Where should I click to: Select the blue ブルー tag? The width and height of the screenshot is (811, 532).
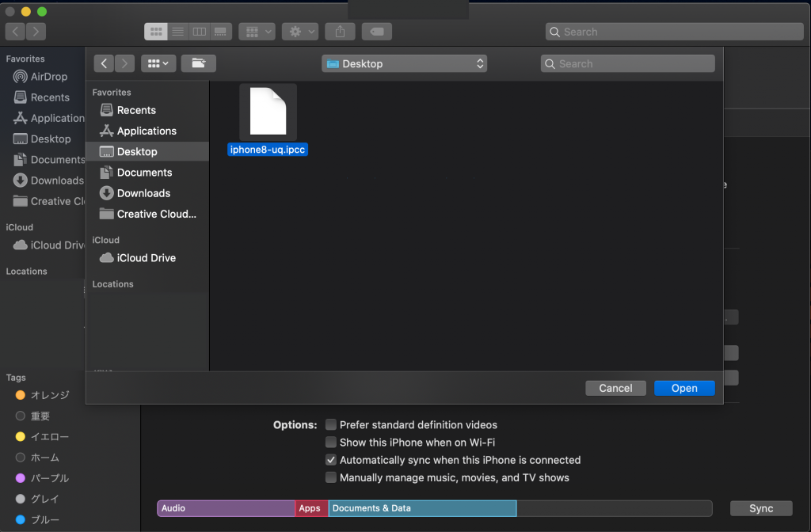point(38,519)
